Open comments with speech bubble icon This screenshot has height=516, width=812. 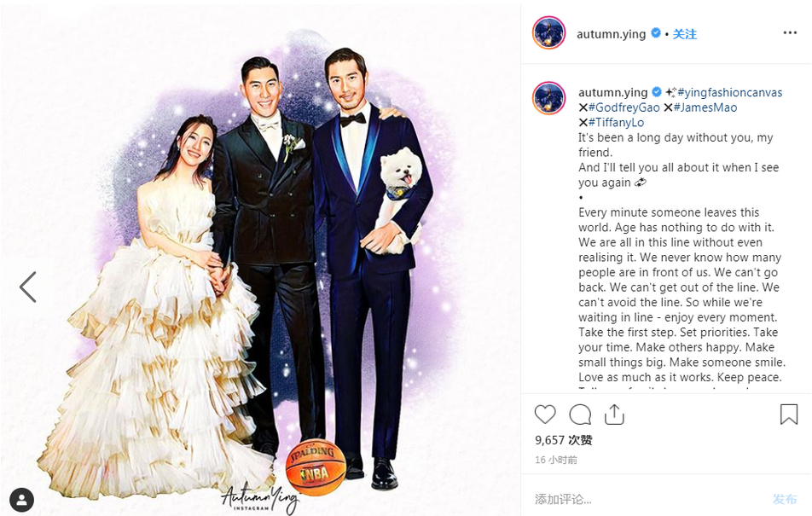[580, 415]
